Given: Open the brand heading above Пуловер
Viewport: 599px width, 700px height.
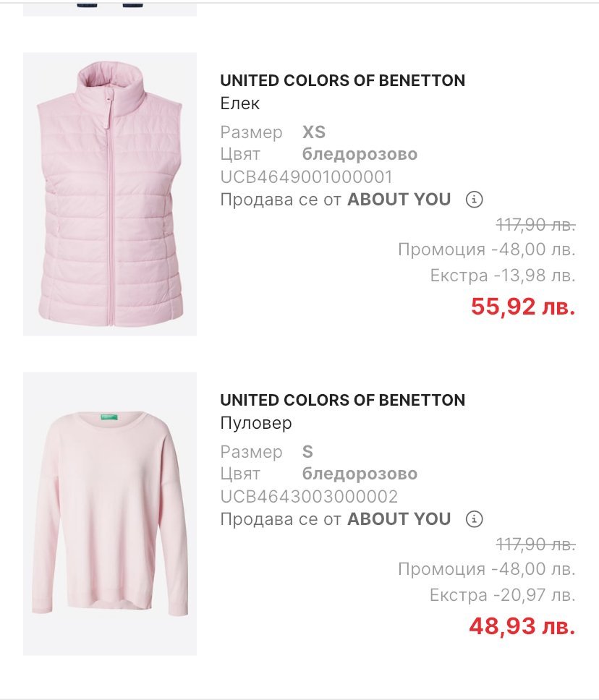Looking at the screenshot, I should click(342, 400).
